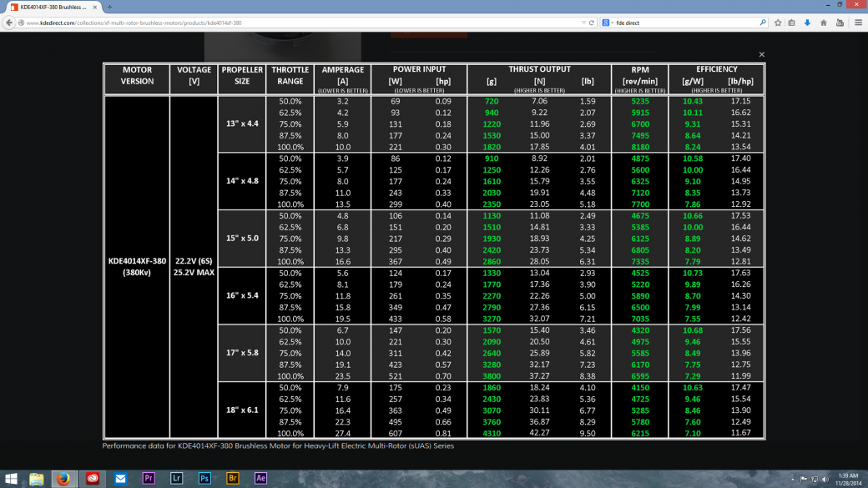Click the 'RPM [rev/min]' column header
868x488 pixels.
(640, 78)
